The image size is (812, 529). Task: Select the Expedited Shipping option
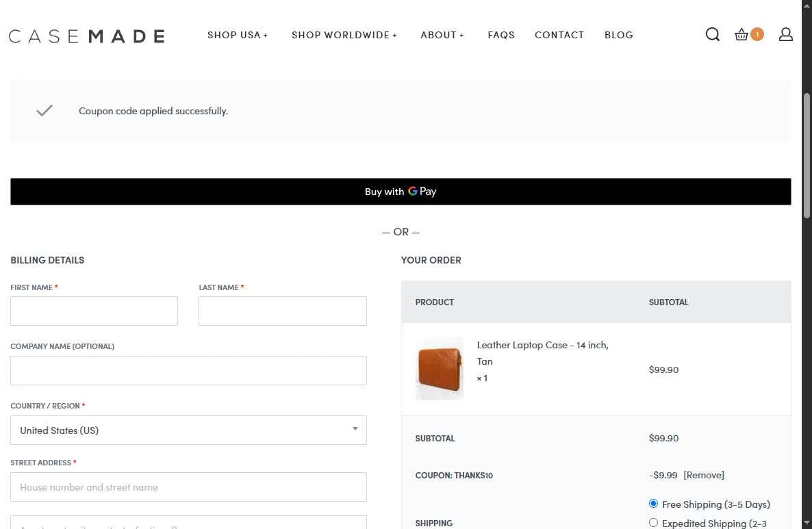pyautogui.click(x=654, y=523)
